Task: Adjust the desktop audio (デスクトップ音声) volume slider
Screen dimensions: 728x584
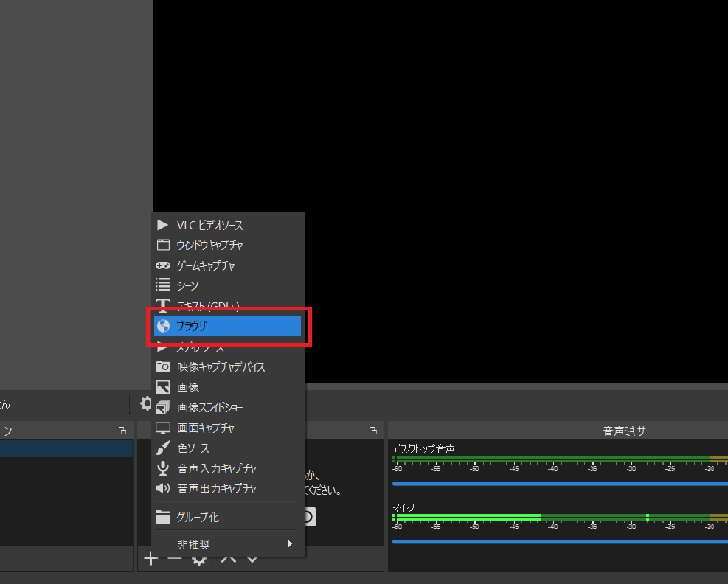Action: tap(559, 484)
